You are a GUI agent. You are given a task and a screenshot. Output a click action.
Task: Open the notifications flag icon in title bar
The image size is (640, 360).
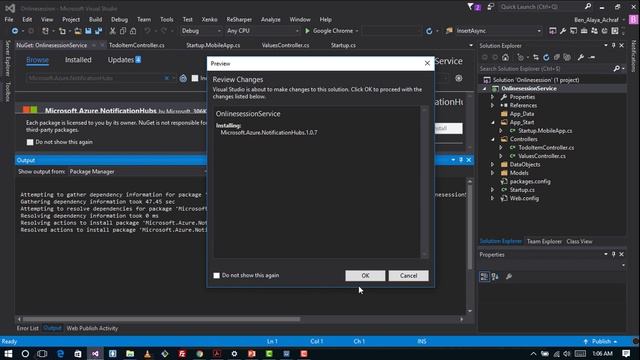click(473, 7)
